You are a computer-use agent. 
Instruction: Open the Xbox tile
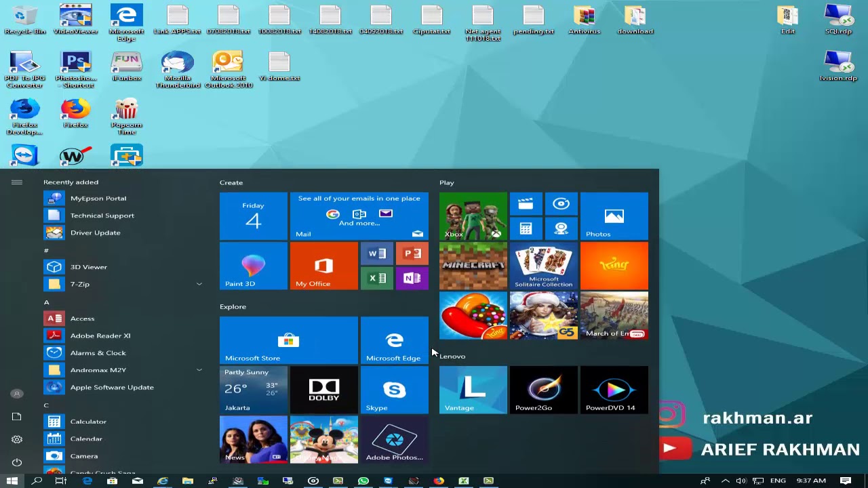[473, 216]
